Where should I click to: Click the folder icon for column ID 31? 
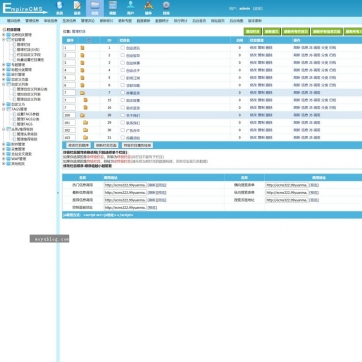(85, 137)
